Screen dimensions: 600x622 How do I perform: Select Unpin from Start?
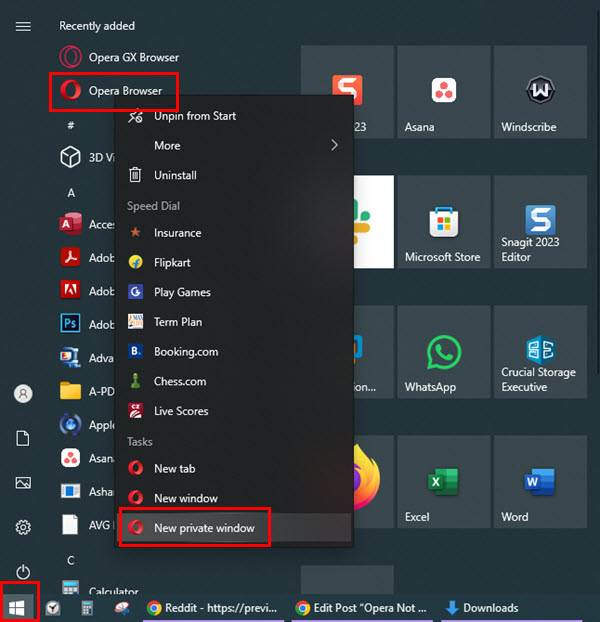[234, 116]
